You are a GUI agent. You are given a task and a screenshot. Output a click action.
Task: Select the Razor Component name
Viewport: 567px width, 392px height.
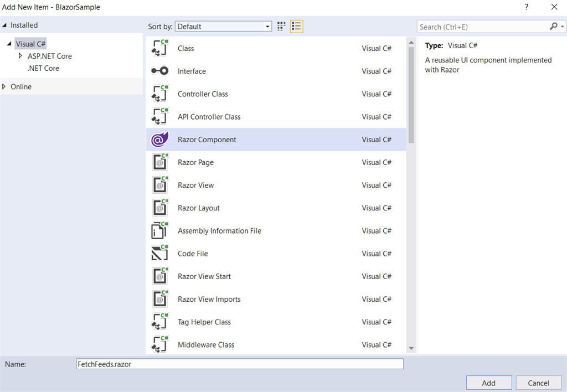click(x=207, y=140)
